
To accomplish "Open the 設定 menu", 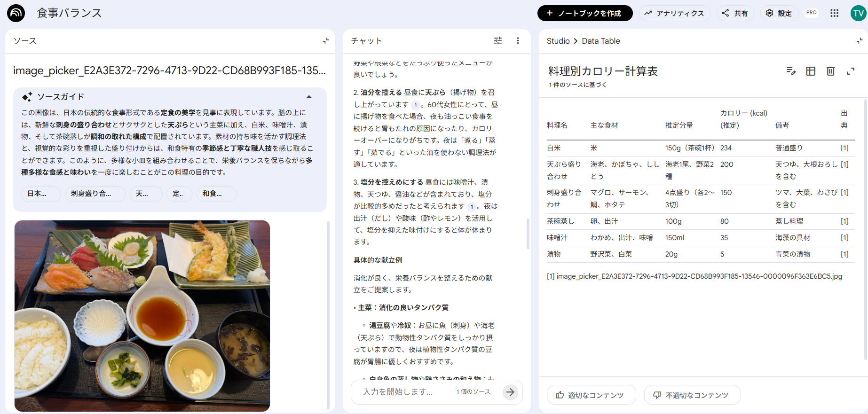I will point(779,13).
